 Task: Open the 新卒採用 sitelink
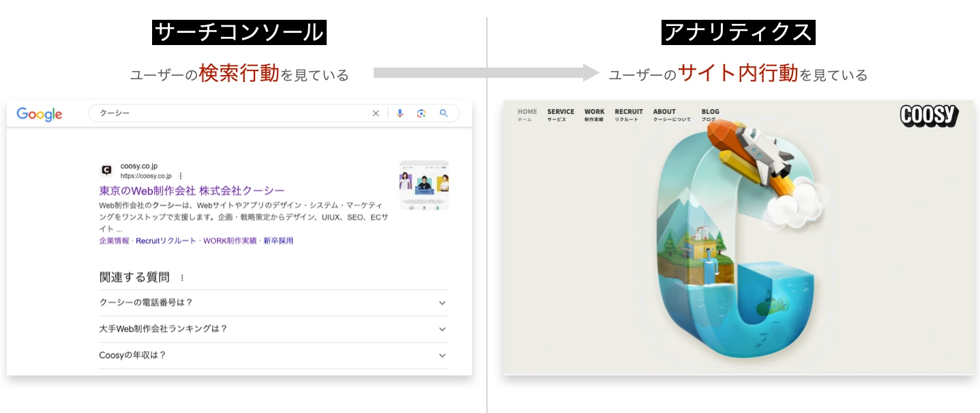[x=278, y=241]
